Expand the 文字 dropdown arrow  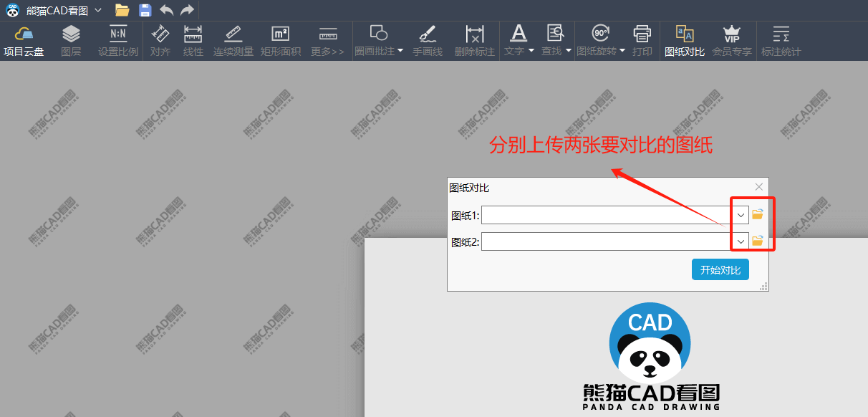tap(531, 51)
